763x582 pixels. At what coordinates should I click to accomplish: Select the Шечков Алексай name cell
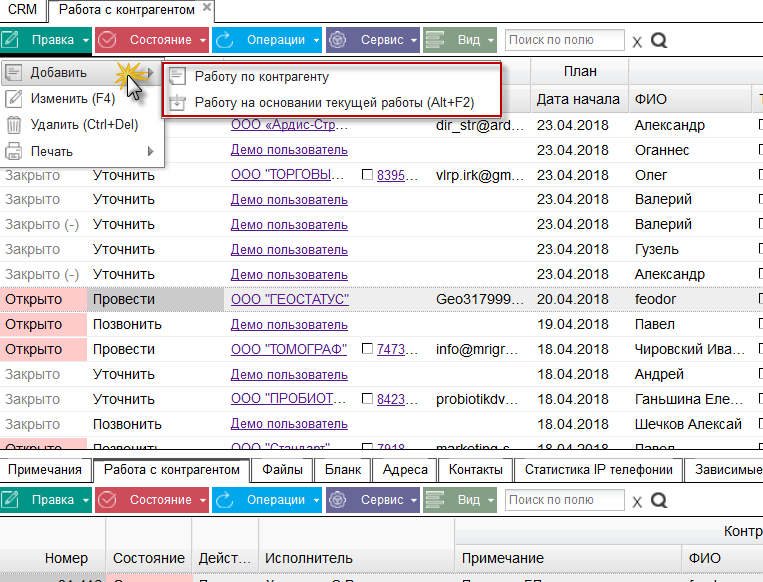click(x=688, y=424)
